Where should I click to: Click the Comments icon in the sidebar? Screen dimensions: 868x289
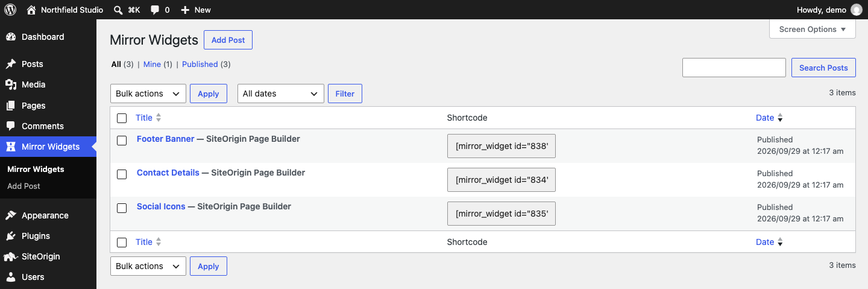click(11, 126)
